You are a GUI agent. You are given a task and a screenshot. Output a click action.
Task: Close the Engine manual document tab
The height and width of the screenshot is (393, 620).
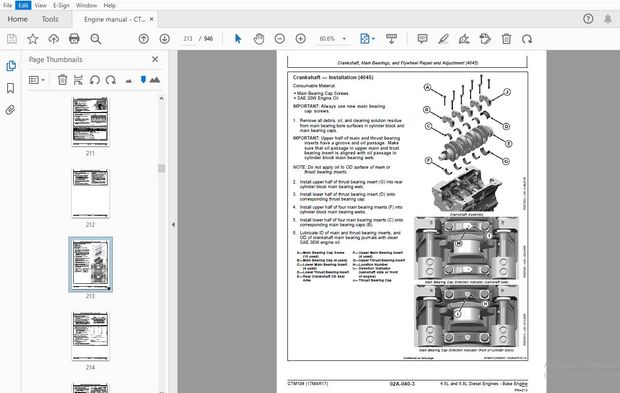pos(151,19)
